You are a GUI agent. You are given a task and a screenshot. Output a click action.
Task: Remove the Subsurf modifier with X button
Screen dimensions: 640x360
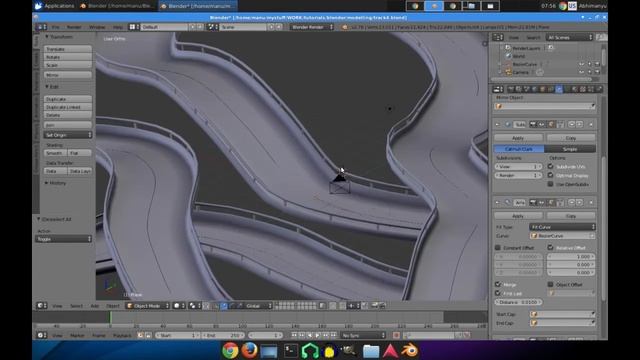[x=591, y=124]
